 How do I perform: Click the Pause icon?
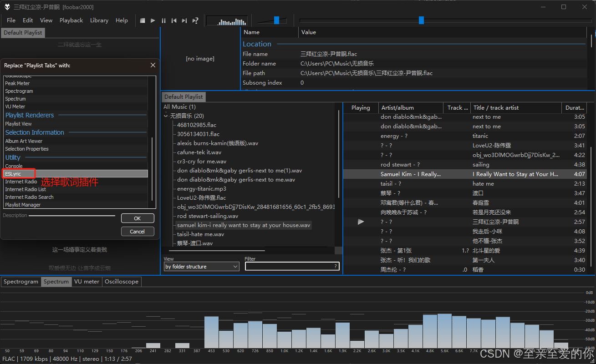[163, 20]
